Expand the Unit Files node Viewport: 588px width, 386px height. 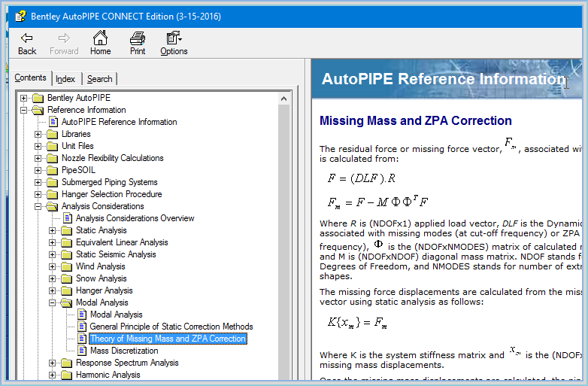pyautogui.click(x=38, y=146)
